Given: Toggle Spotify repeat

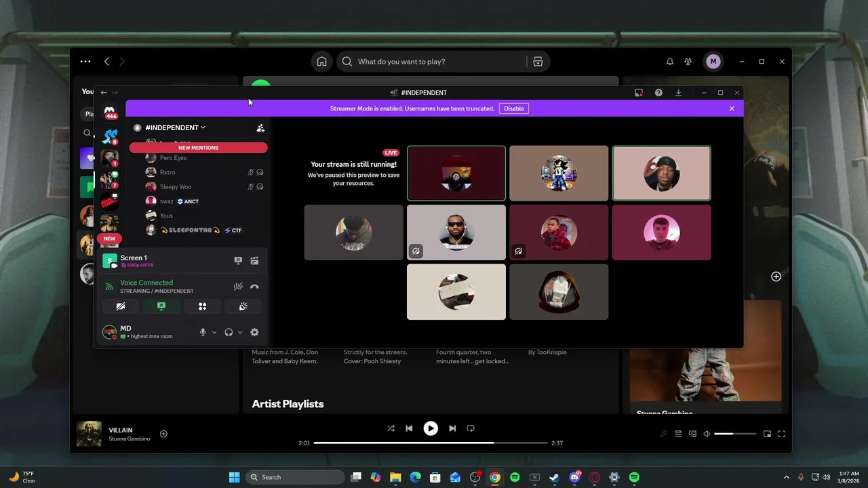Looking at the screenshot, I should [x=471, y=428].
